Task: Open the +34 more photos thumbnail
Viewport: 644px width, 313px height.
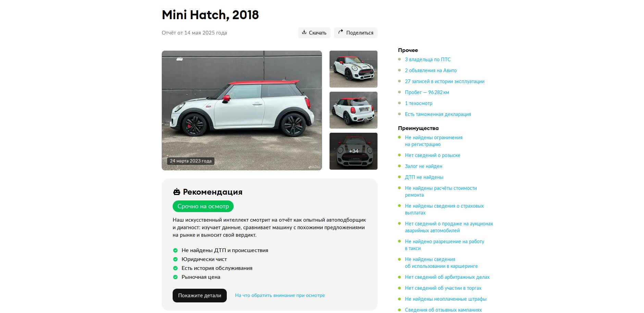Action: click(354, 151)
